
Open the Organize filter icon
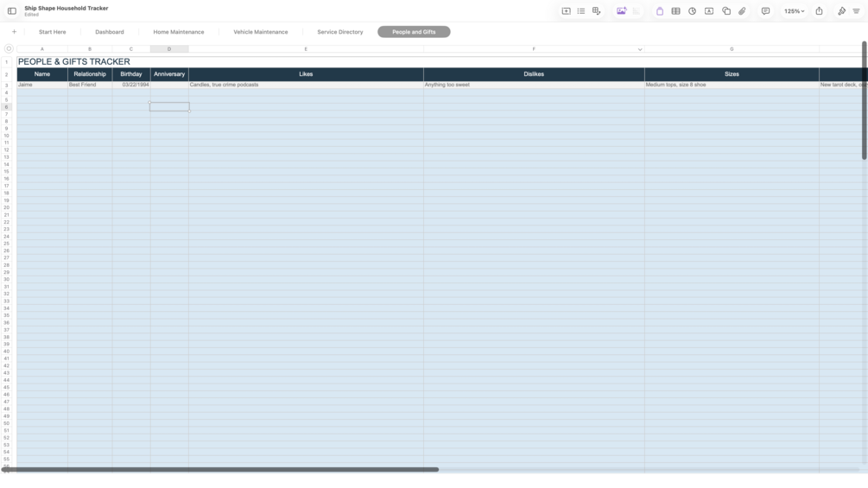(856, 11)
